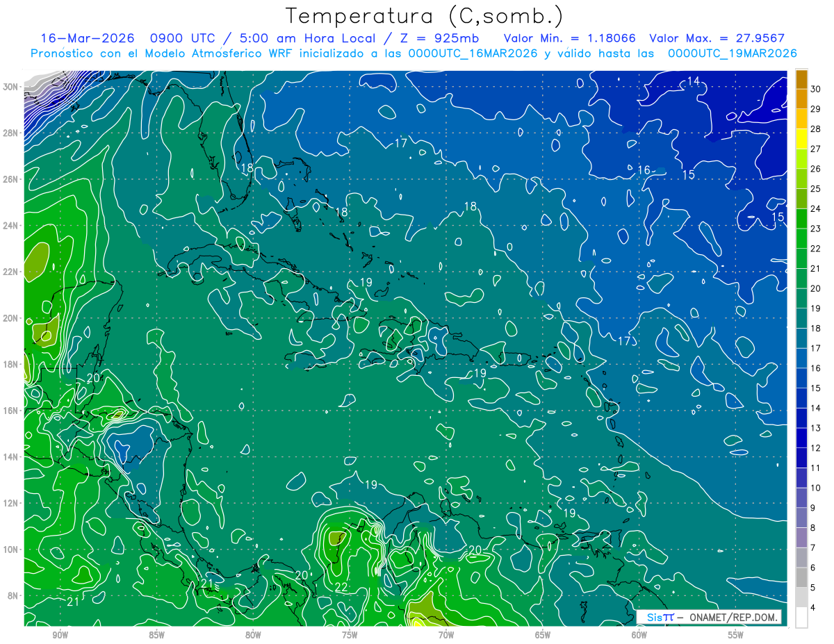
Task: Click the 10N latitude label
Action: pyautogui.click(x=10, y=550)
